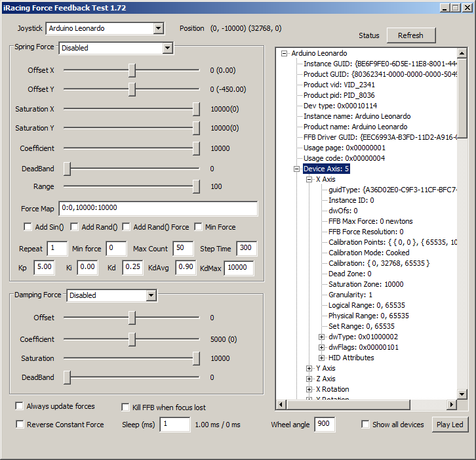The height and width of the screenshot is (460, 476).
Task: Click the Damping DeadBand slider handle
Action: point(67,378)
